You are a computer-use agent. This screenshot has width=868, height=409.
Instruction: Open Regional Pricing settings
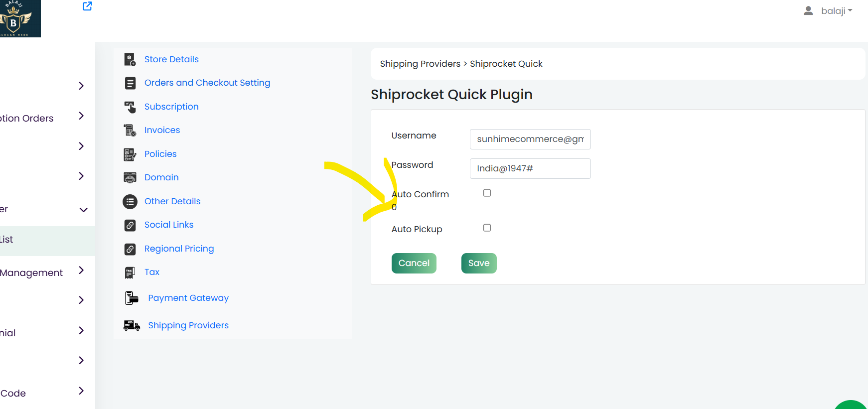click(179, 249)
